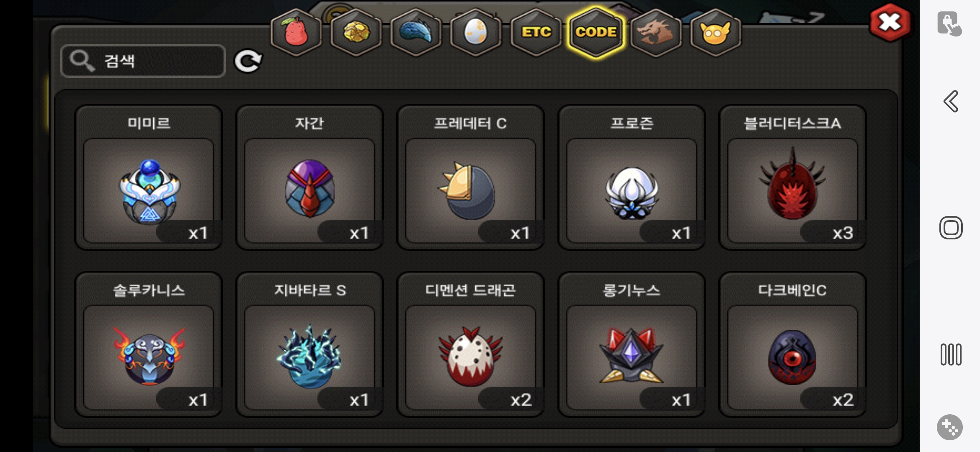The height and width of the screenshot is (452, 980).
Task: Switch to the blue dragon scale tab
Action: pyautogui.click(x=416, y=32)
